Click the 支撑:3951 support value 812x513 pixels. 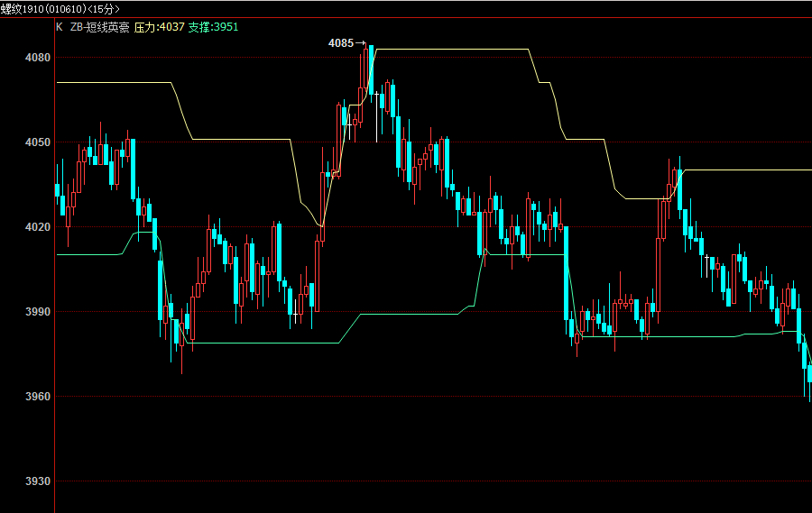[x=213, y=27]
